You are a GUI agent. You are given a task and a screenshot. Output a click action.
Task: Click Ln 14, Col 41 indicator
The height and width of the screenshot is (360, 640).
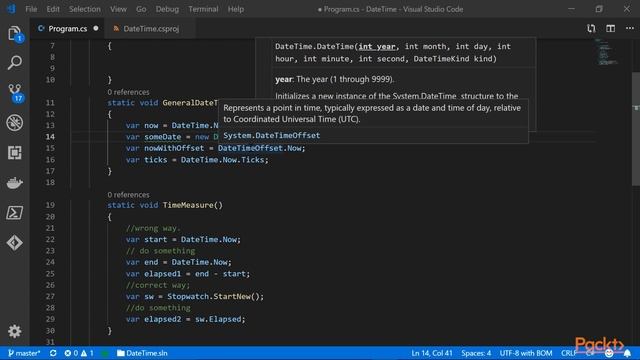432,353
